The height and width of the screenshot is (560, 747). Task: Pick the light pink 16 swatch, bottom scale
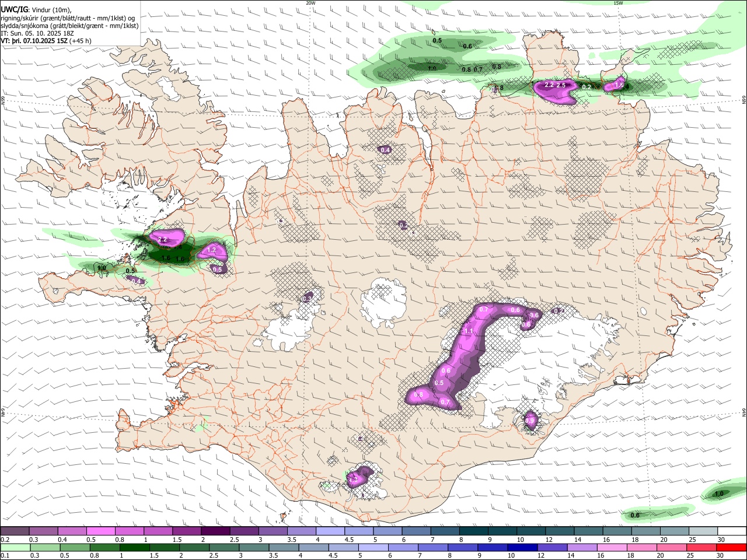(x=612, y=548)
